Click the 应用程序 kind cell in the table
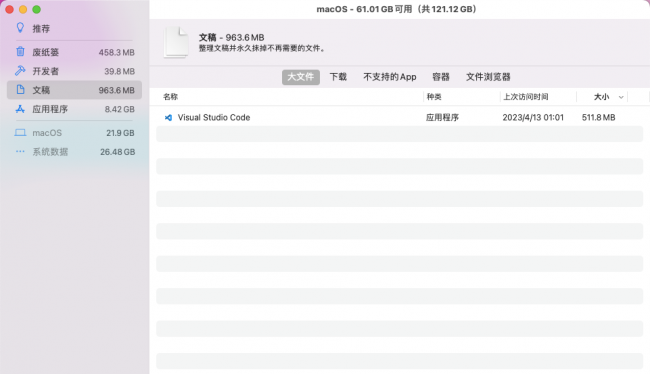The width and height of the screenshot is (650, 374). [x=442, y=117]
